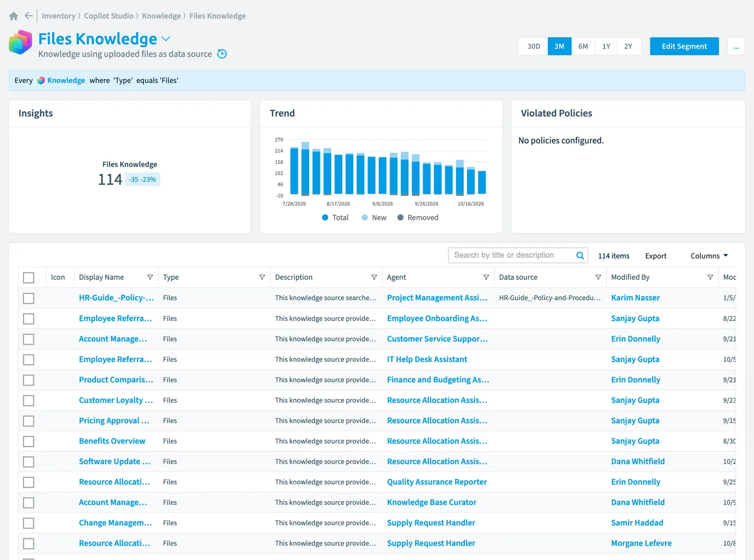Check the HR-Guide_-Policy row checkbox
Viewport: 754px width, 560px height.
29,298
